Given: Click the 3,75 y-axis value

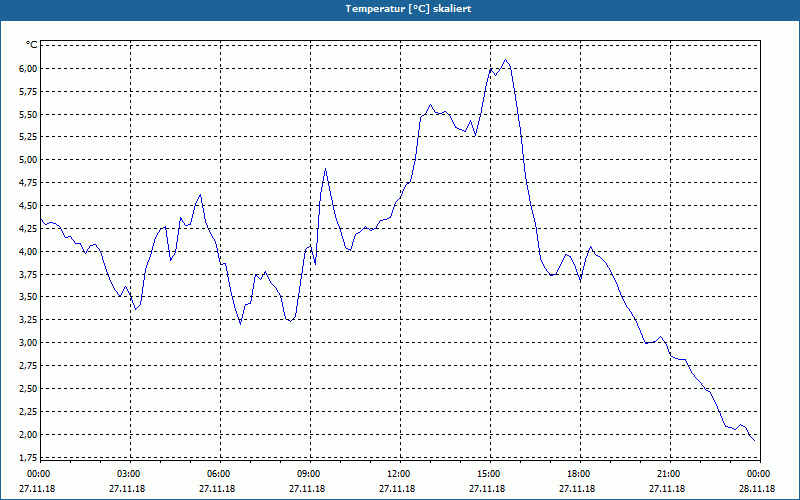Looking at the screenshot, I should (29, 275).
